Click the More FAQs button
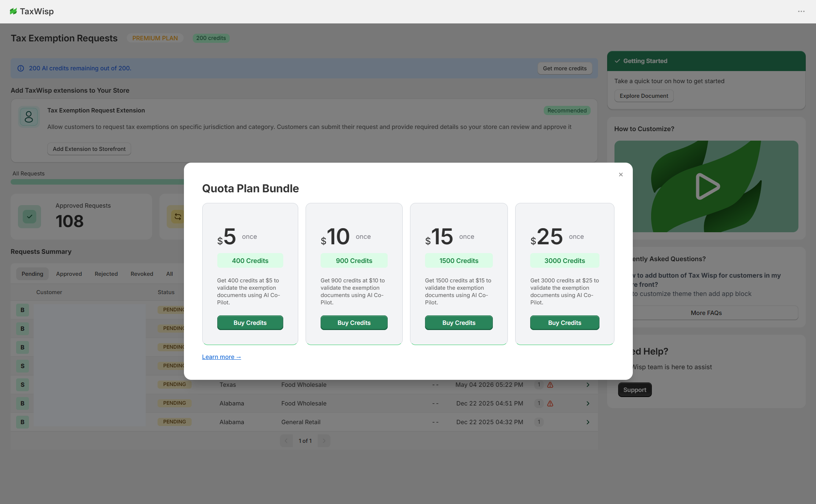816x504 pixels. [706, 313]
